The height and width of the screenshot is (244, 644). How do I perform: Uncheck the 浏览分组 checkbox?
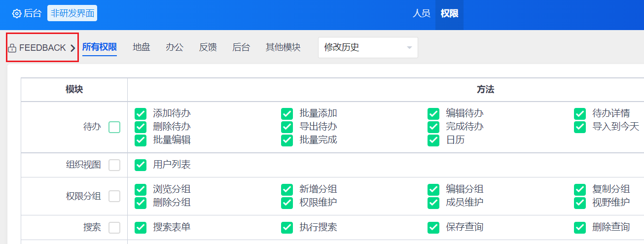coord(141,189)
